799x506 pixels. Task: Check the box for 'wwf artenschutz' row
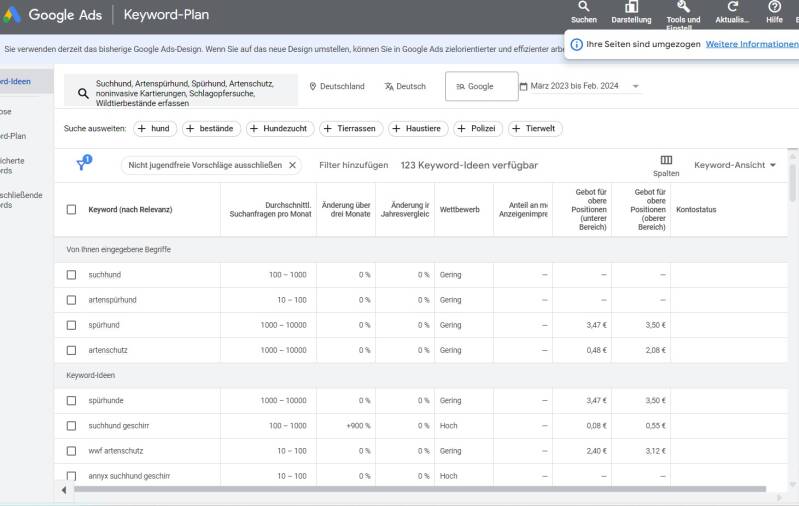71,451
